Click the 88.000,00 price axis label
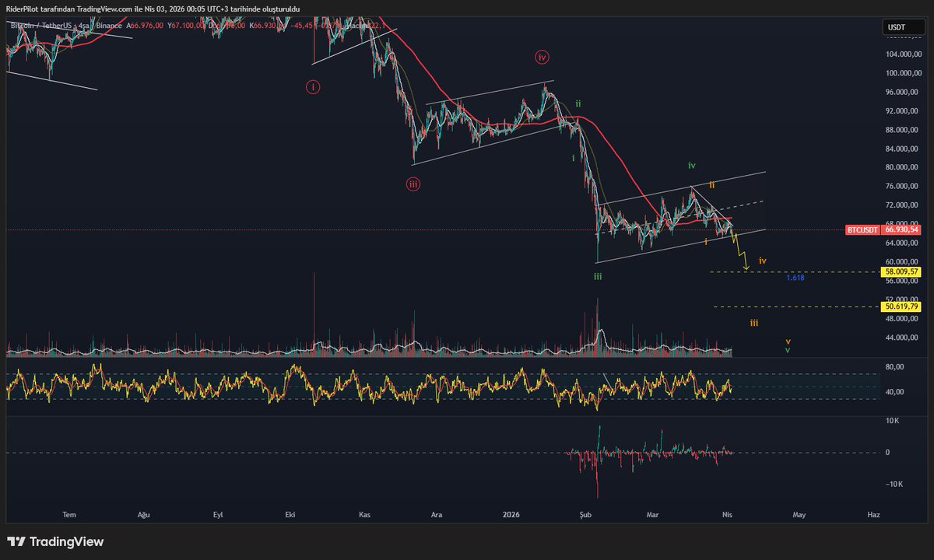This screenshot has height=560, width=934. (x=904, y=130)
